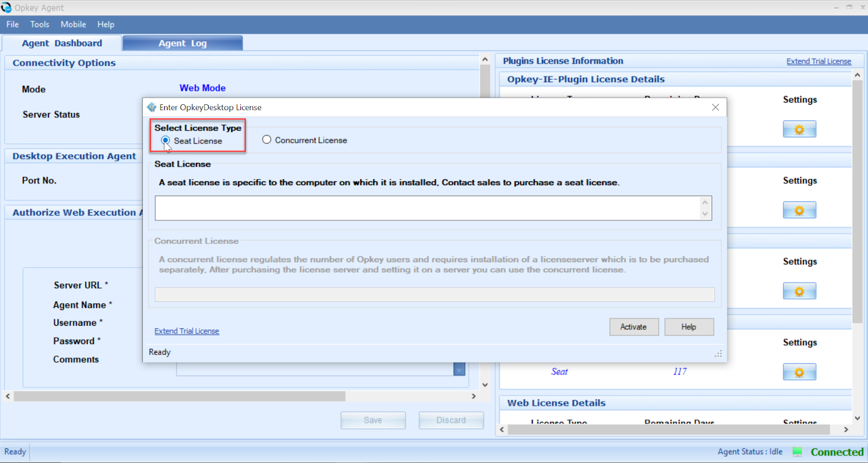The image size is (868, 463).
Task: Click the Discard button
Action: click(x=451, y=420)
